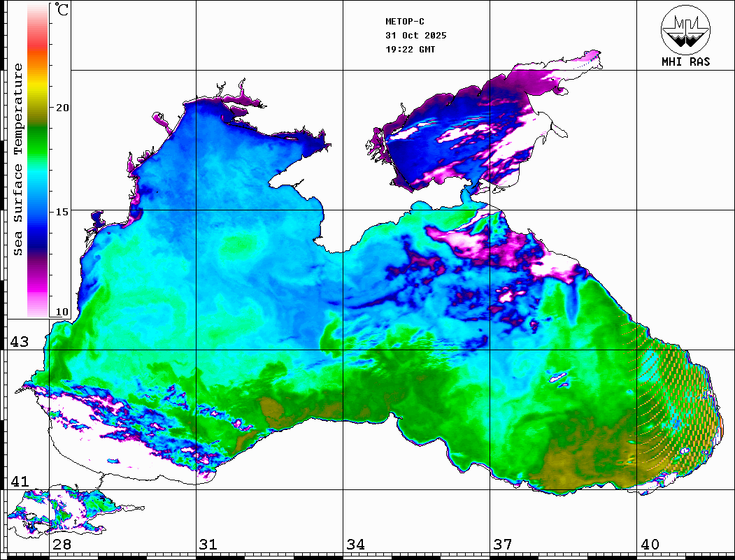Click the 20 value on the temperature scale

click(63, 108)
